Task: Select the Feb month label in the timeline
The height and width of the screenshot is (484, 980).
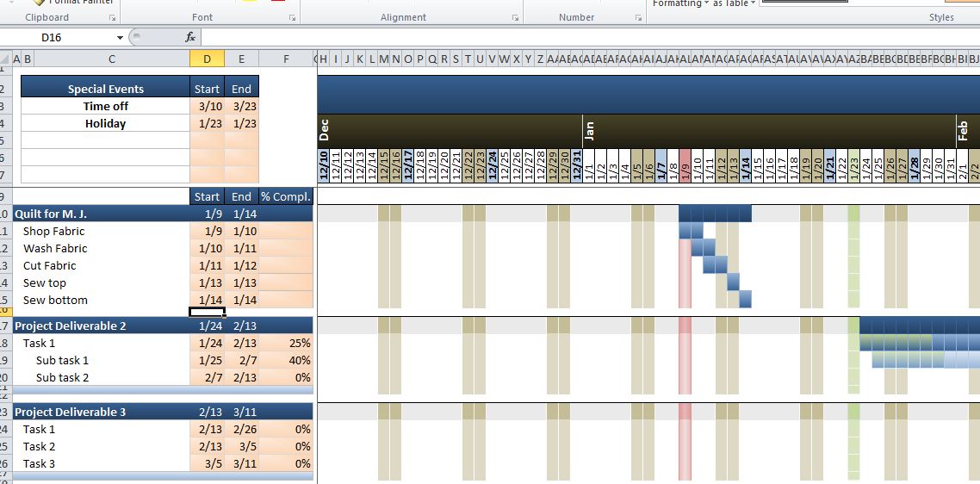Action: pyautogui.click(x=963, y=131)
